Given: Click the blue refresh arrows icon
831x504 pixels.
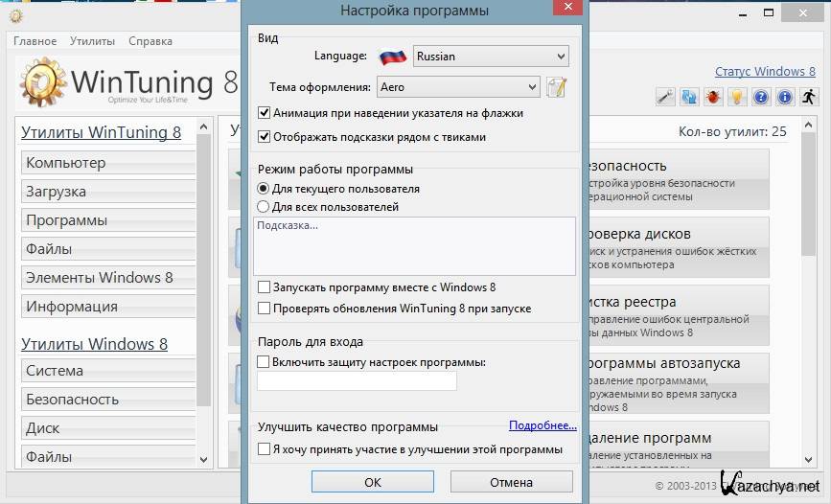Looking at the screenshot, I should (x=689, y=97).
